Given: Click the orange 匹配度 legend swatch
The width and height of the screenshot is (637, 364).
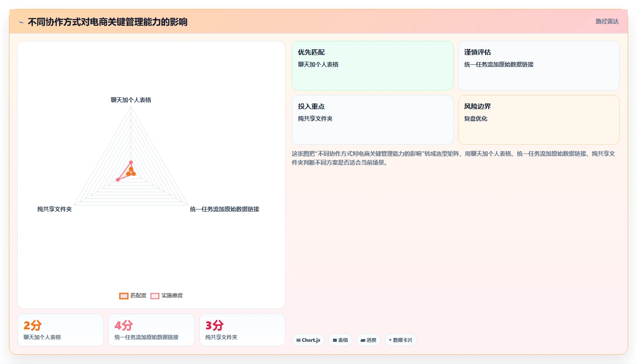Looking at the screenshot, I should [x=124, y=296].
